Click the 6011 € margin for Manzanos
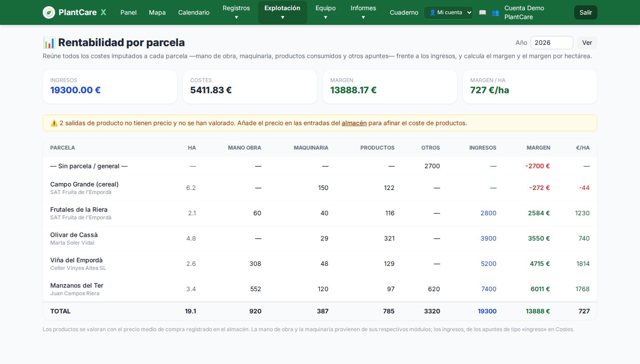Image resolution: width=640 pixels, height=364 pixels. tap(540, 289)
